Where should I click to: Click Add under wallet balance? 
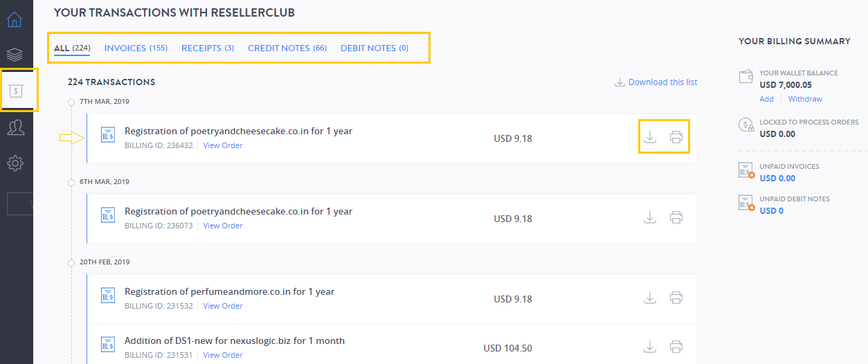coord(766,99)
